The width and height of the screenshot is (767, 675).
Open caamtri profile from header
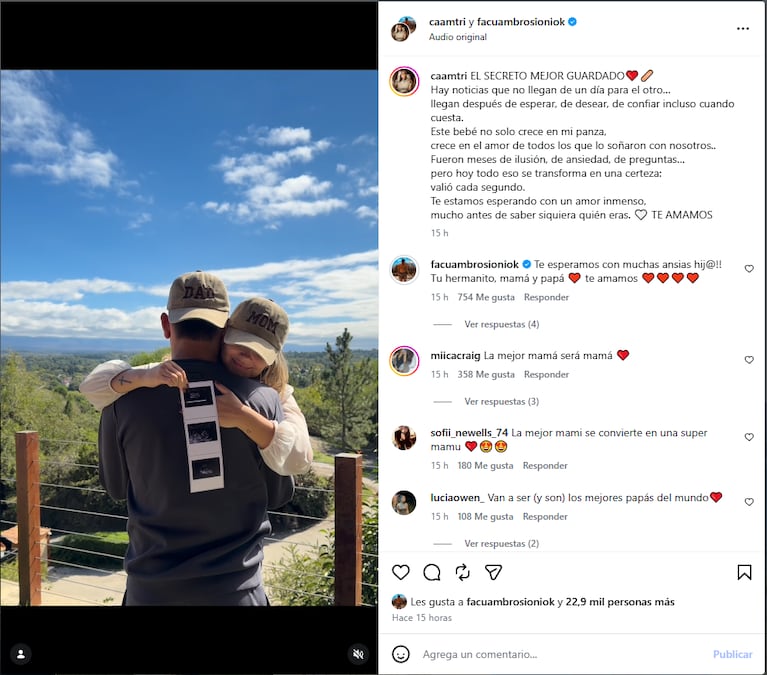coord(447,22)
